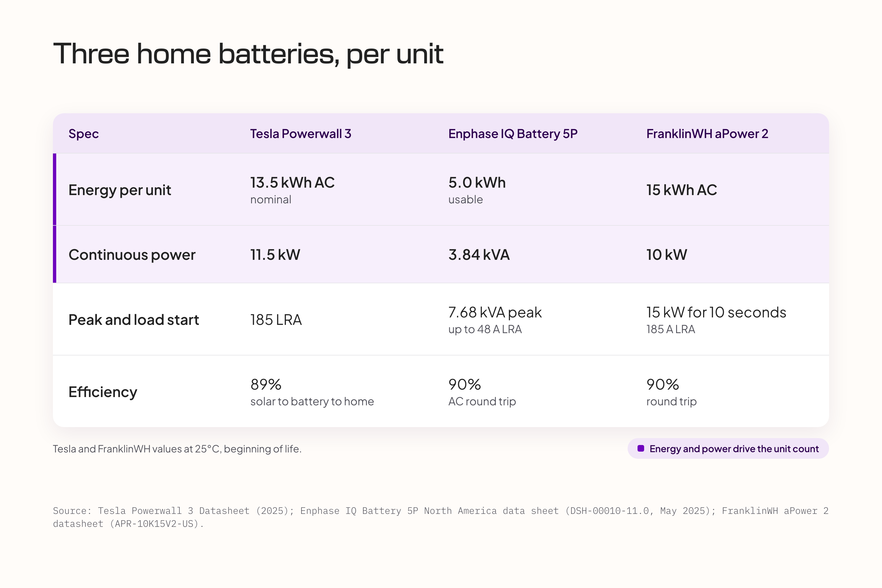Select the 'FranklinWH aPower 2' column header

(x=707, y=134)
